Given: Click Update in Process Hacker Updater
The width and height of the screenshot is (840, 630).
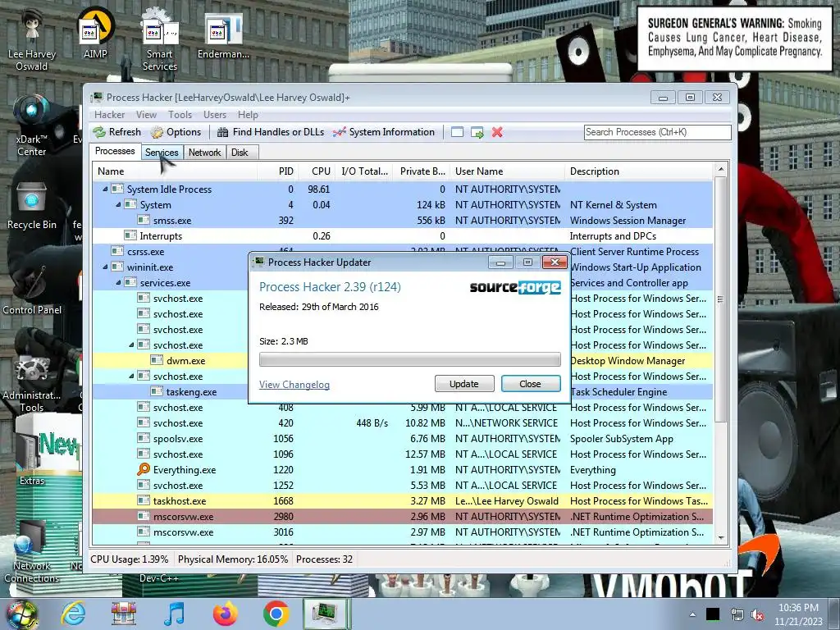Looking at the screenshot, I should [464, 384].
